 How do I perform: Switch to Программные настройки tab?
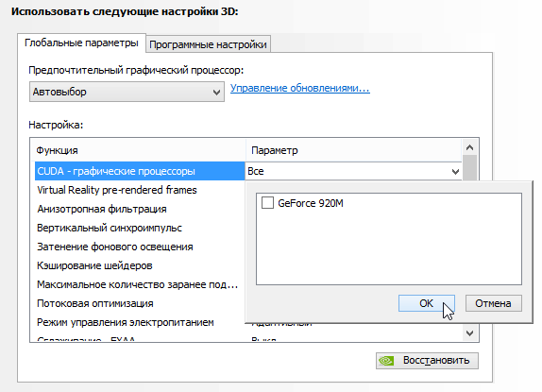208,44
